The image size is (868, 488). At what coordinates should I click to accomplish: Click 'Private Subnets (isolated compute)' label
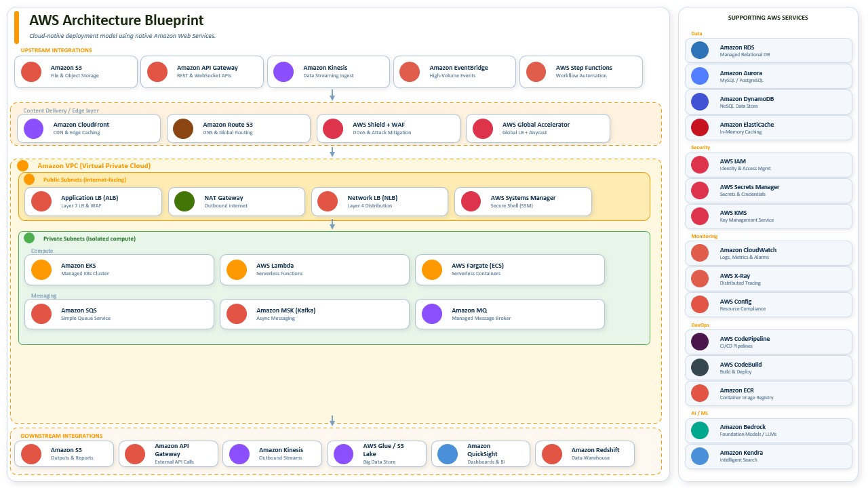(90, 239)
